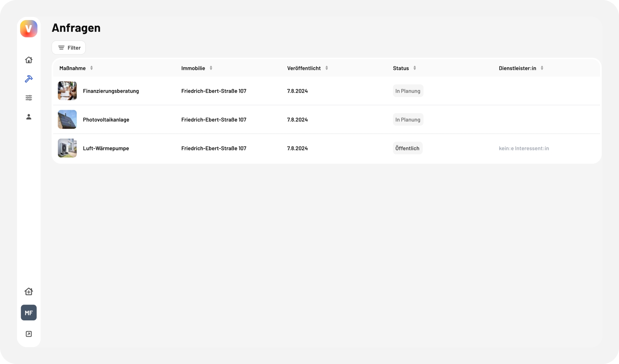
Task: Open the Filter button
Action: [69, 48]
